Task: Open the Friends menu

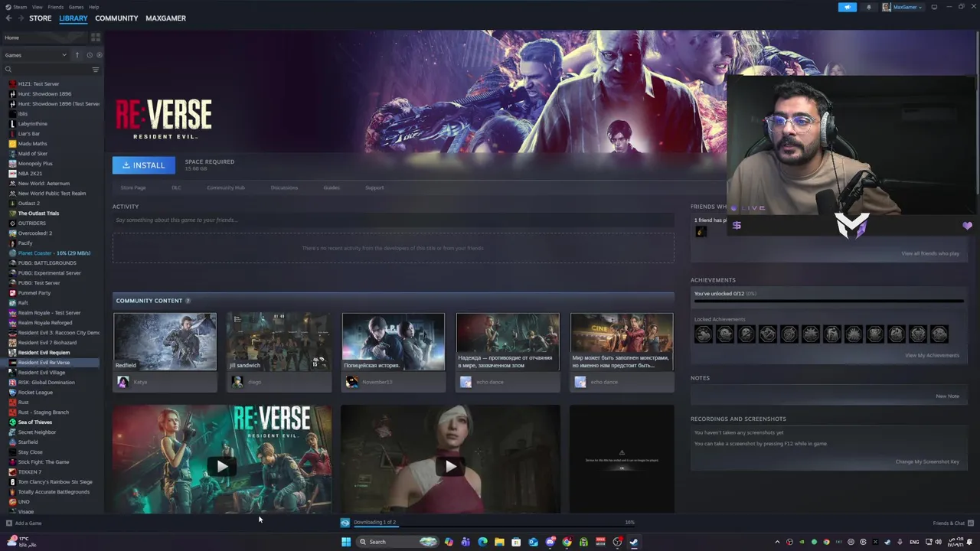Action: [x=56, y=7]
